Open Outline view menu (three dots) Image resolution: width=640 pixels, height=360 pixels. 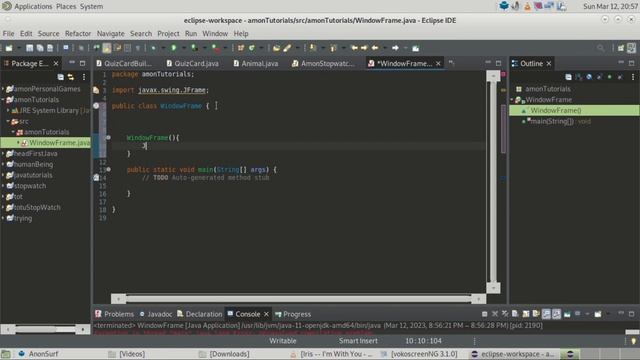click(x=633, y=77)
